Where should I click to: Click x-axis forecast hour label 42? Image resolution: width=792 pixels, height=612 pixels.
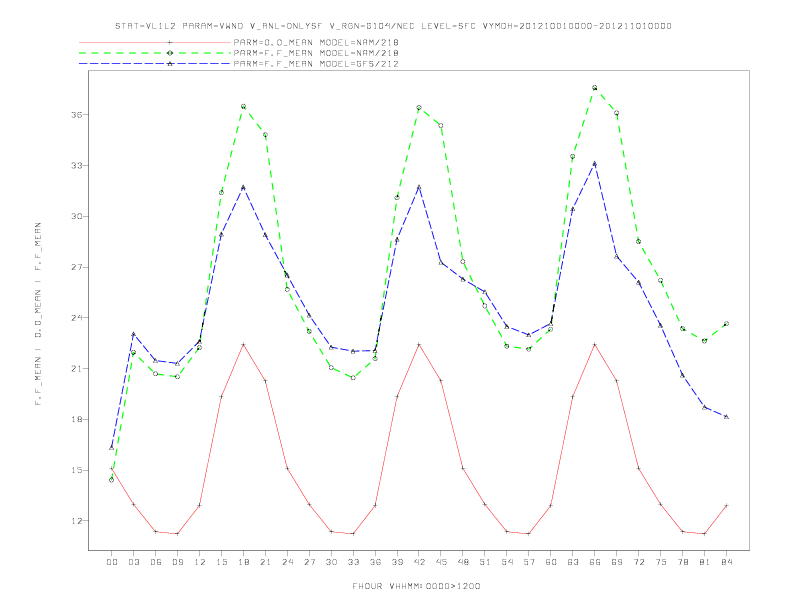(x=419, y=562)
